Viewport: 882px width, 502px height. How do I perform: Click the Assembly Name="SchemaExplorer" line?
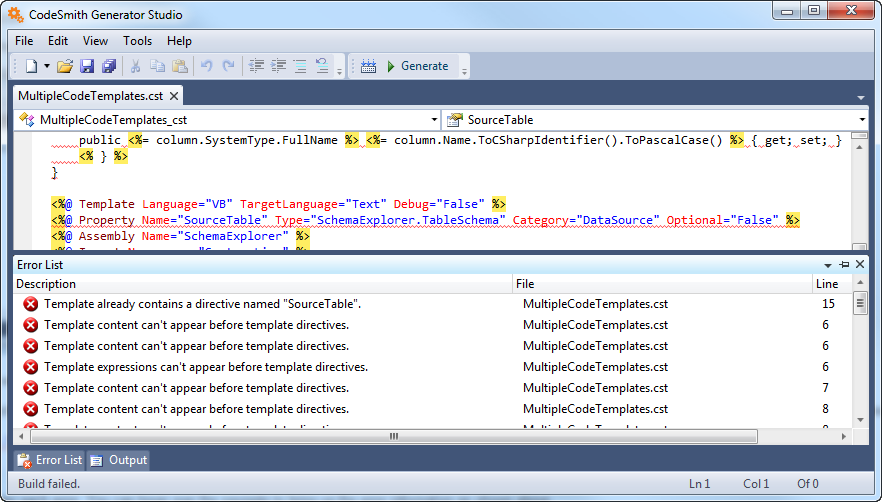(x=180, y=236)
